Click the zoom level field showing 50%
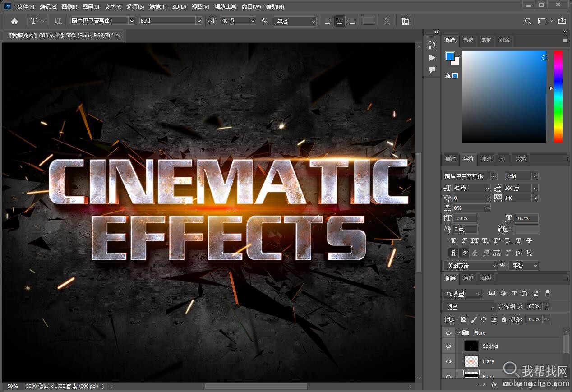The image size is (572, 392). tap(13, 386)
